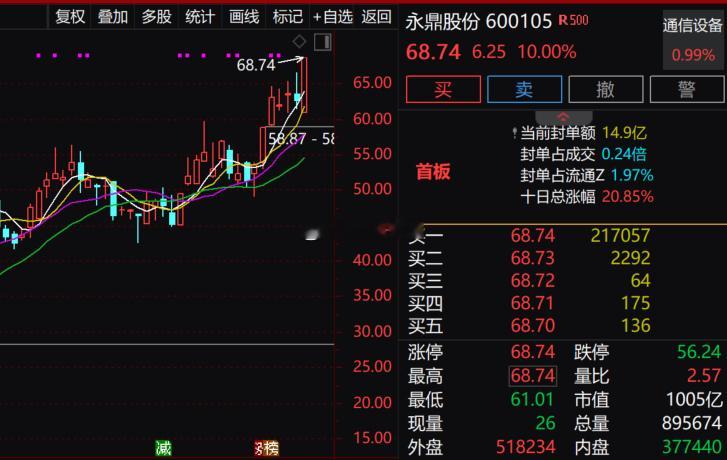Click the 内盘 value 377440

(x=692, y=447)
